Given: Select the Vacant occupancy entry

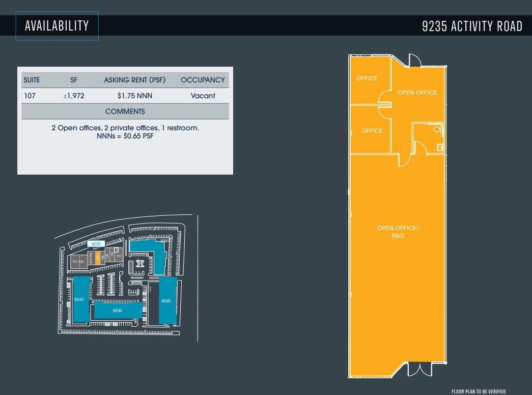Looking at the screenshot, I should pyautogui.click(x=203, y=96).
